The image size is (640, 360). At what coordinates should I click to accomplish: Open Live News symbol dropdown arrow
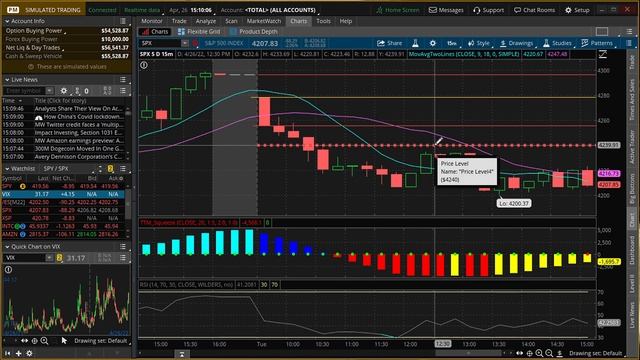[x=49, y=91]
